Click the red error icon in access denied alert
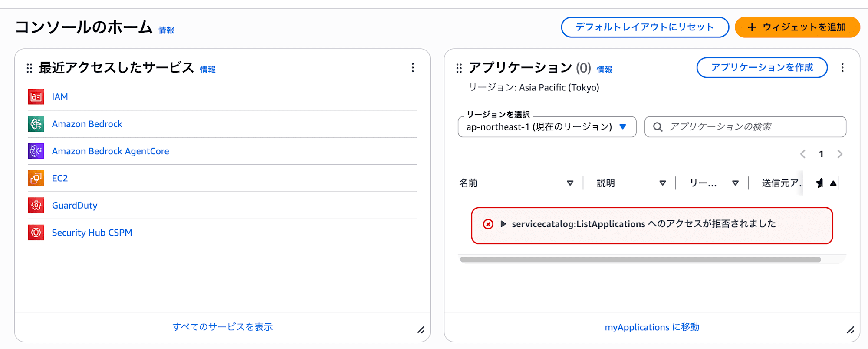Image resolution: width=868 pixels, height=349 pixels. click(488, 224)
